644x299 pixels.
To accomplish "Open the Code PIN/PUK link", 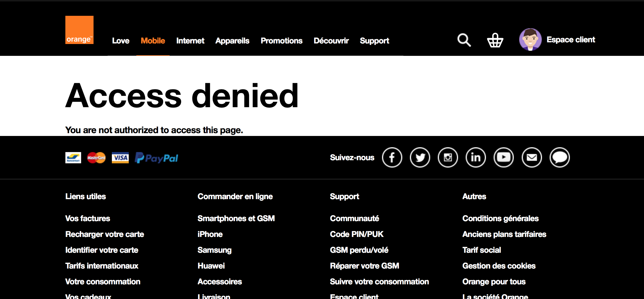I will pyautogui.click(x=357, y=234).
